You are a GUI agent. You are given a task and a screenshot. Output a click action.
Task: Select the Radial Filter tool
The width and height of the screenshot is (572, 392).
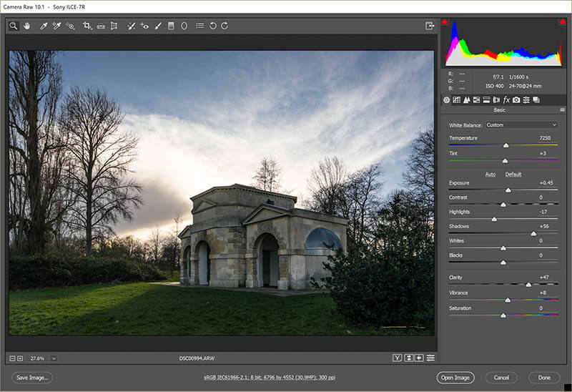[x=184, y=26]
